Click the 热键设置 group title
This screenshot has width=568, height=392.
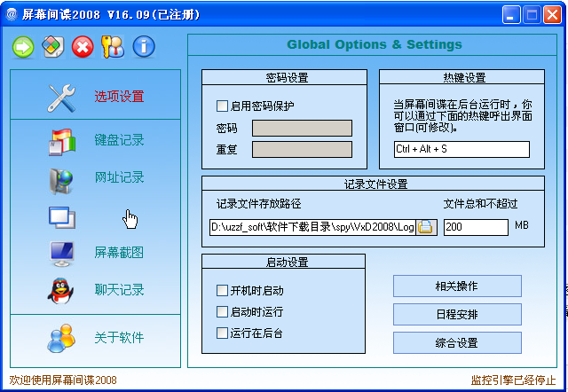tap(464, 77)
